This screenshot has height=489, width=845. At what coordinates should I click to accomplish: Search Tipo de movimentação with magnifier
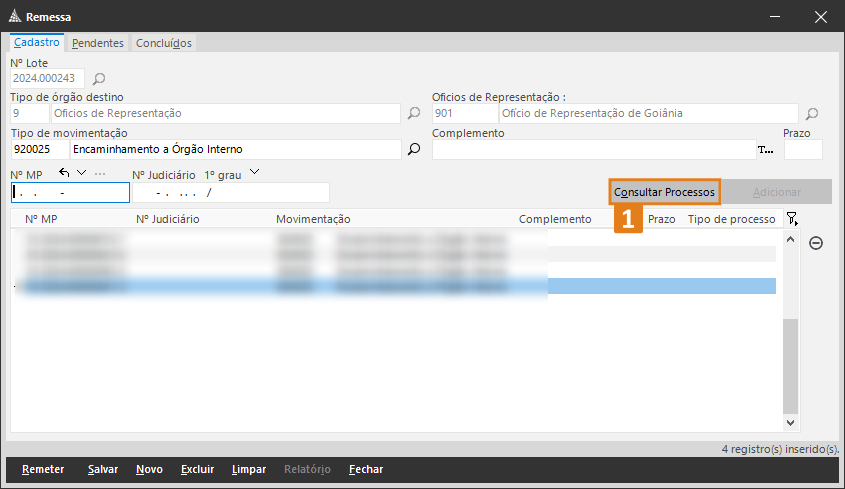(x=413, y=149)
